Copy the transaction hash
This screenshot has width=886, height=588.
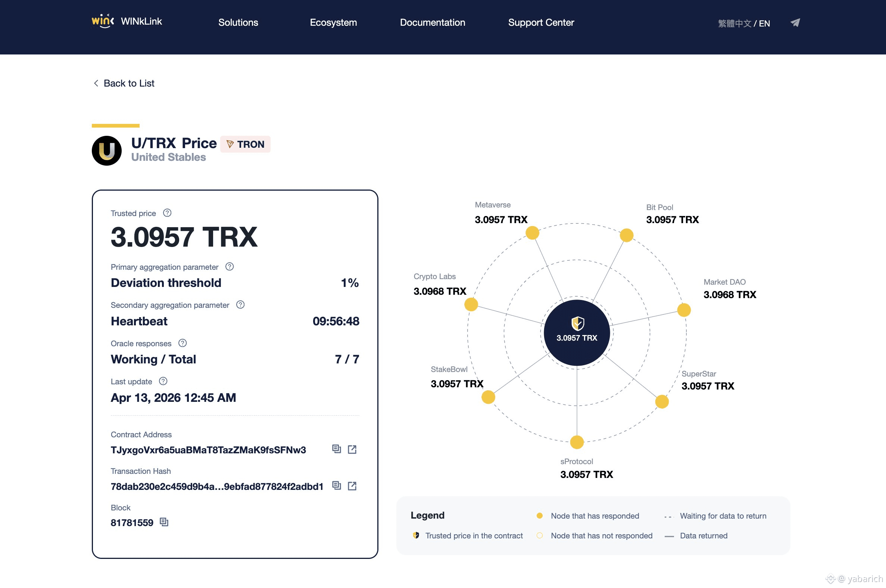tap(336, 486)
